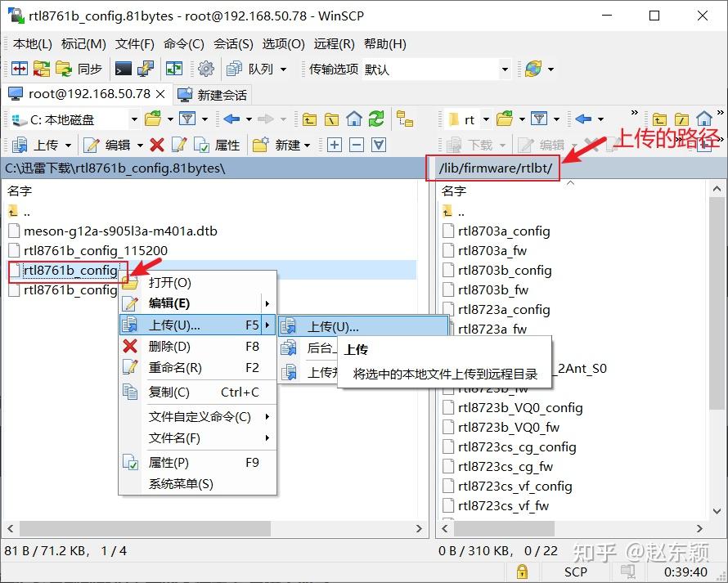Click the 上传 upload toolbar button

(35, 146)
